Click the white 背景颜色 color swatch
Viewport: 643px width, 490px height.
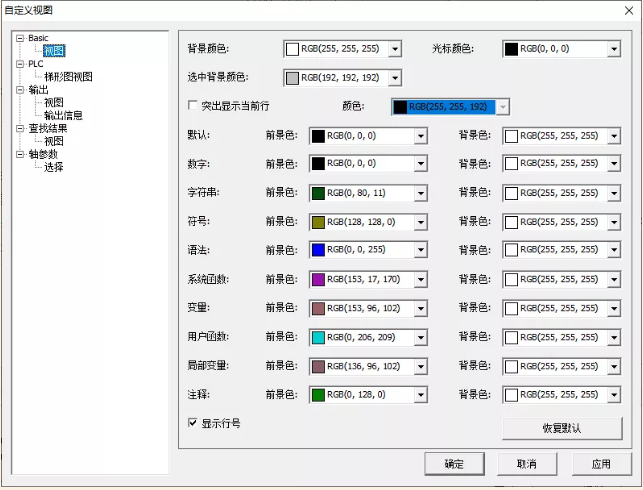coord(292,49)
